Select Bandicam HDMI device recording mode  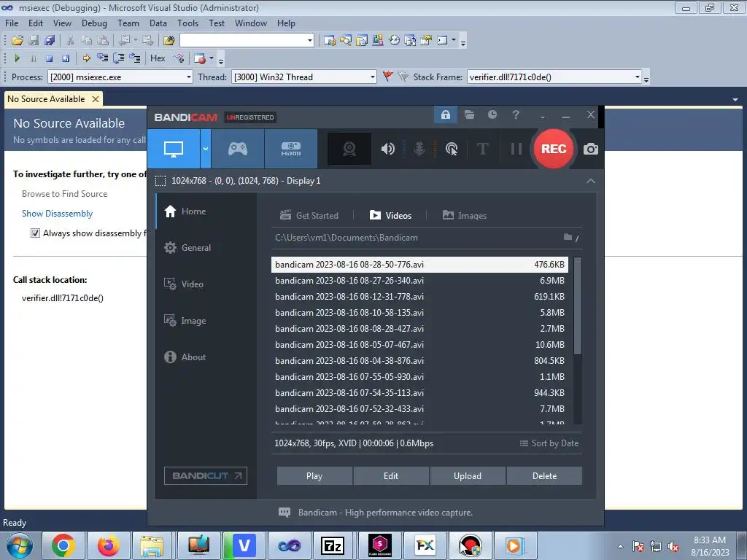point(290,149)
